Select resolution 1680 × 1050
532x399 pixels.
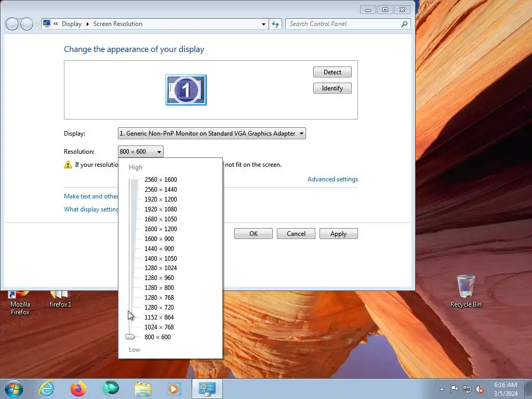click(x=161, y=219)
